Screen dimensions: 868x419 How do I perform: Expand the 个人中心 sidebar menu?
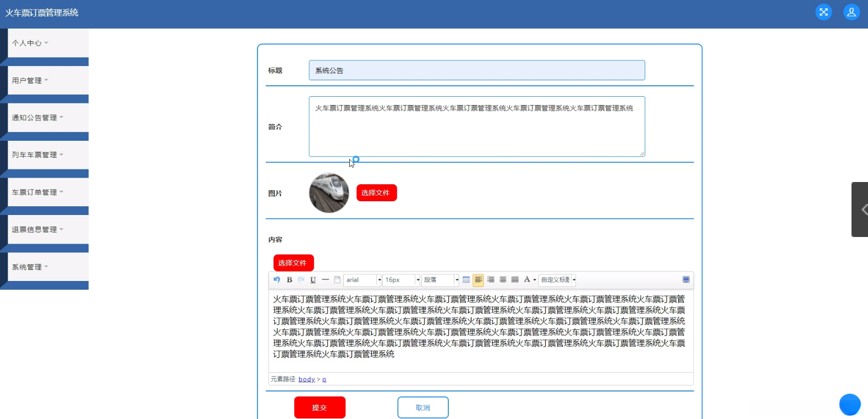point(48,43)
